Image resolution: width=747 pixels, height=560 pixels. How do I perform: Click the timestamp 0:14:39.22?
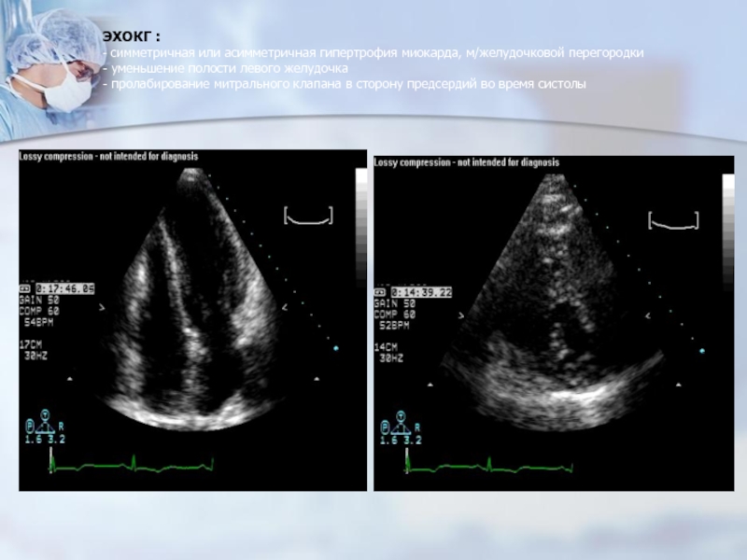pyautogui.click(x=421, y=292)
